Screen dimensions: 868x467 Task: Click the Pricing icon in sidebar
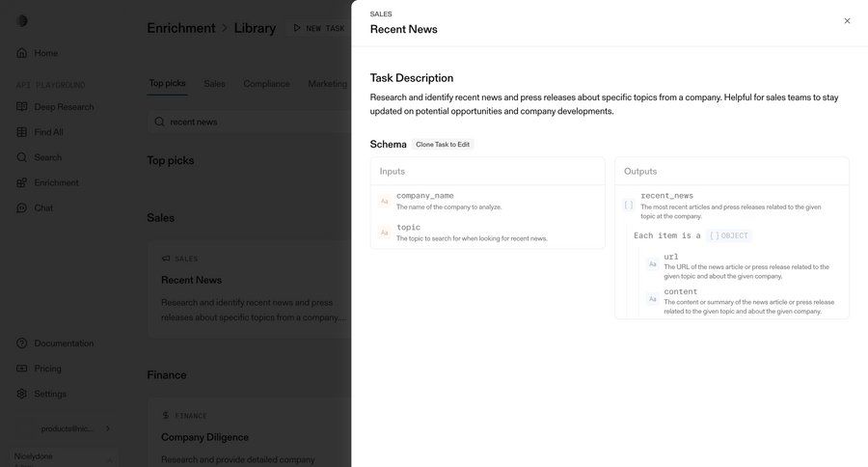tap(21, 369)
